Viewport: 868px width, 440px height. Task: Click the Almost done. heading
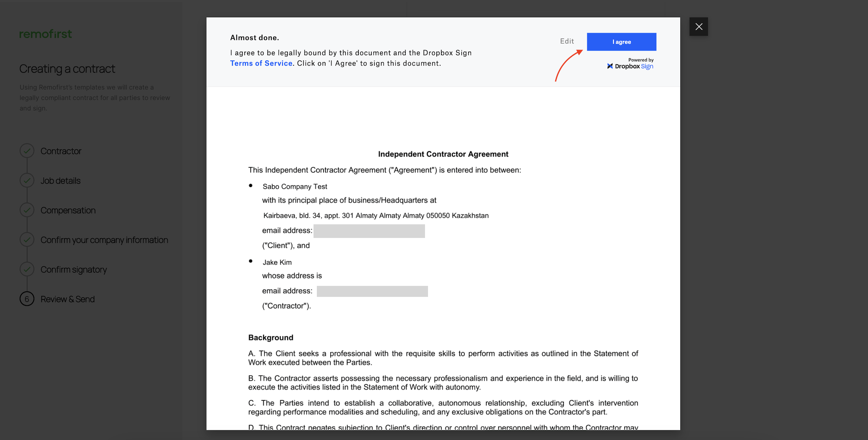pyautogui.click(x=255, y=38)
